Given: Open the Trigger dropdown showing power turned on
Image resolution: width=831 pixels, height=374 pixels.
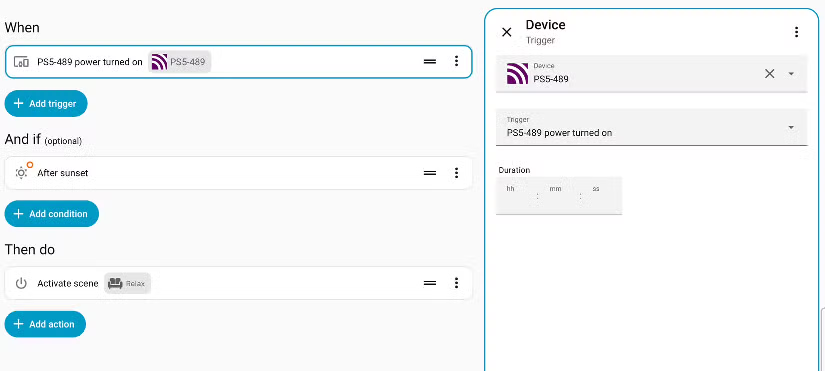Looking at the screenshot, I should 651,127.
